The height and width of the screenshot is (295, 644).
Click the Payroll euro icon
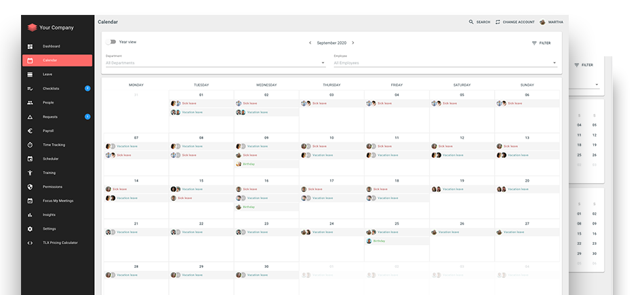30,131
